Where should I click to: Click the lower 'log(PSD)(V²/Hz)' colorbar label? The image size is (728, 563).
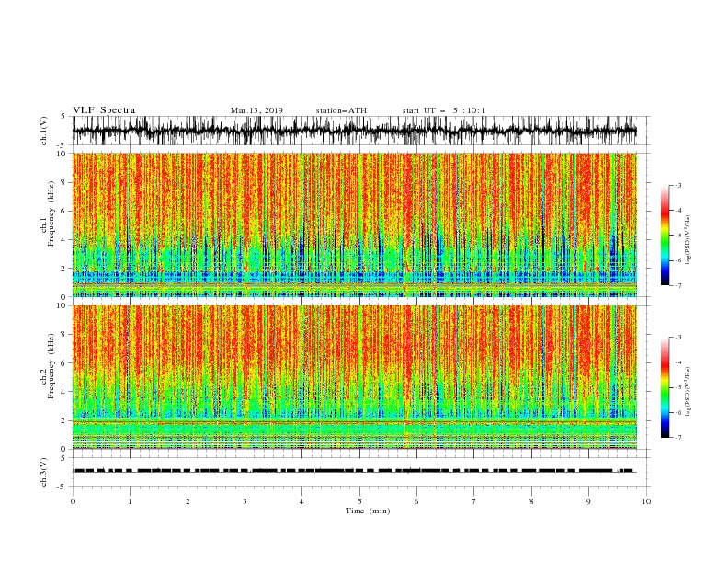[688, 392]
